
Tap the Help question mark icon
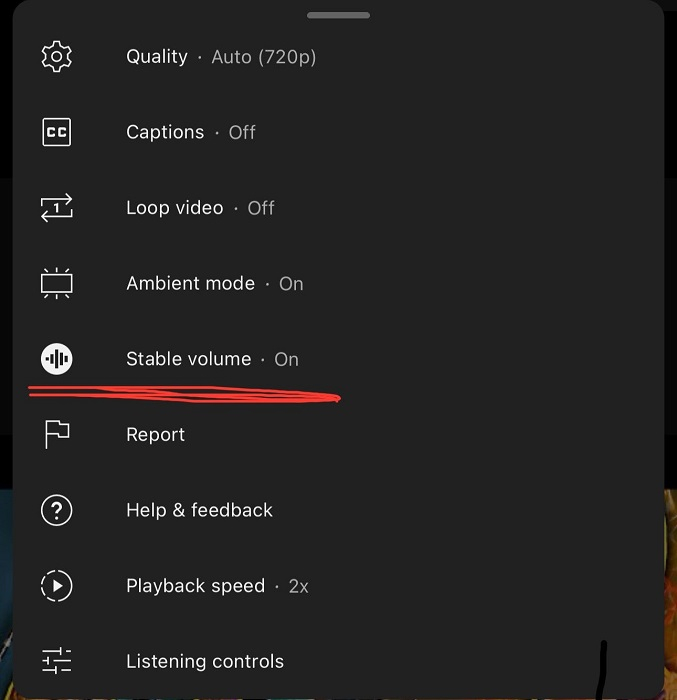pos(57,510)
